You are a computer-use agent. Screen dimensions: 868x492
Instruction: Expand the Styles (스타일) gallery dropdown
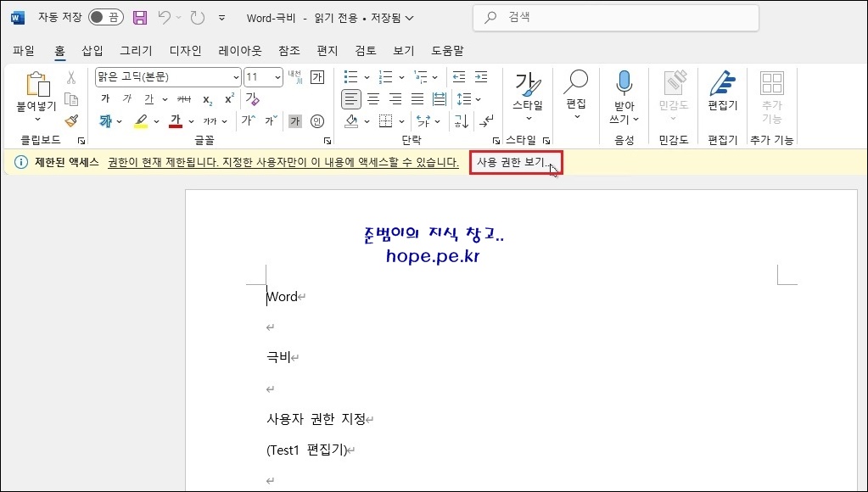(x=528, y=119)
